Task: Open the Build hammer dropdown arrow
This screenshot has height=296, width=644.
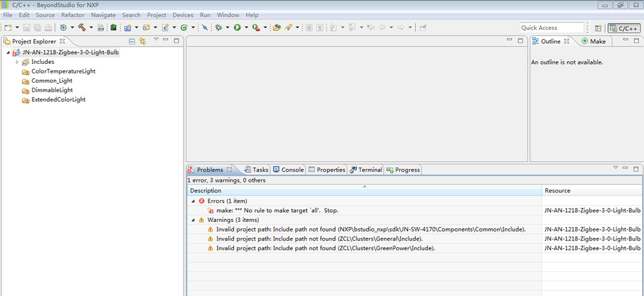Action: pos(90,28)
